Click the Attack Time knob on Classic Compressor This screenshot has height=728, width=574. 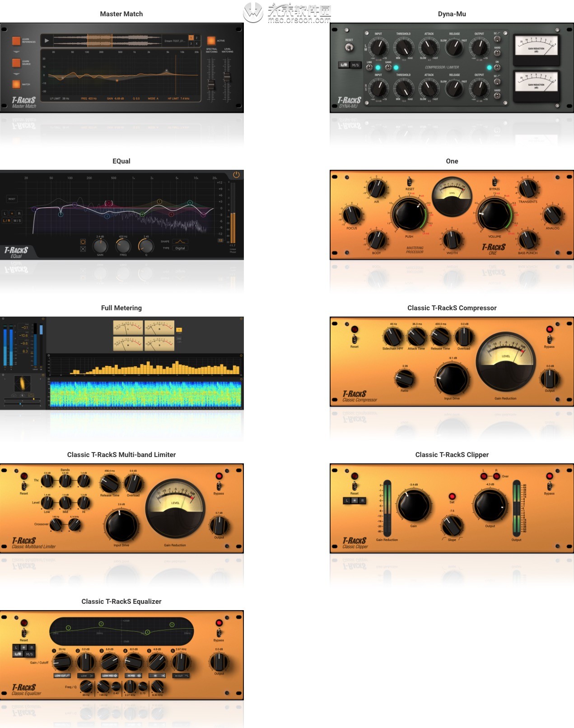pyautogui.click(x=416, y=336)
